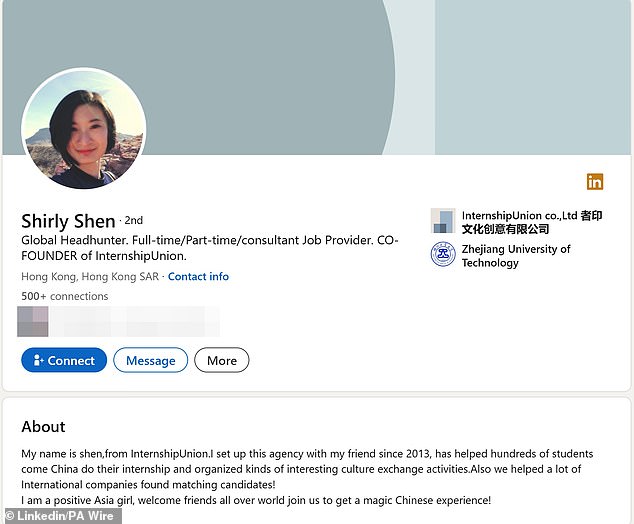Screen dimensions: 634x524
Task: Click the InternshipUnion company logo icon
Action: click(x=442, y=221)
